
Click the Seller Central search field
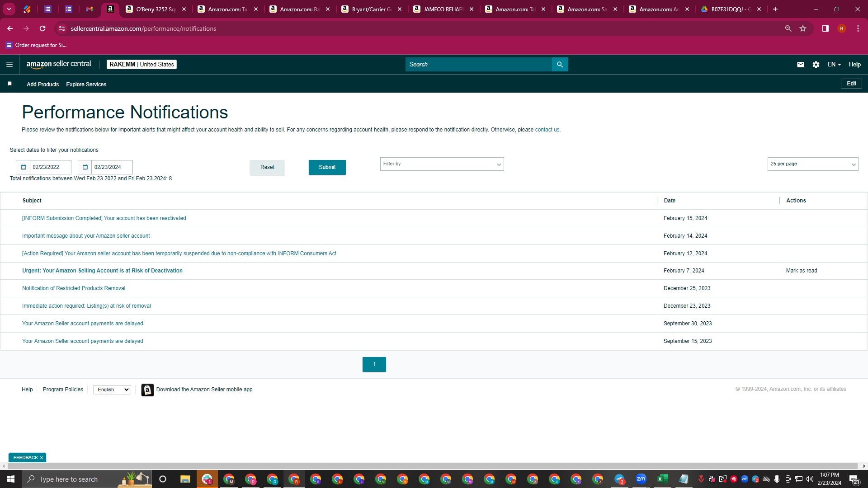pyautogui.click(x=478, y=65)
